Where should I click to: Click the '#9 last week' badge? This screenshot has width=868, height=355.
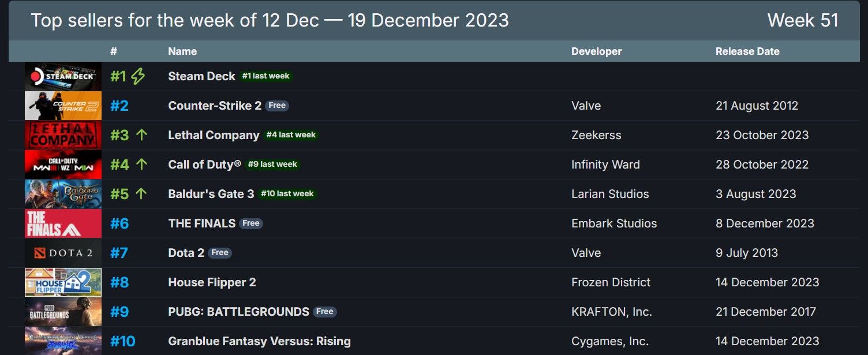click(272, 165)
